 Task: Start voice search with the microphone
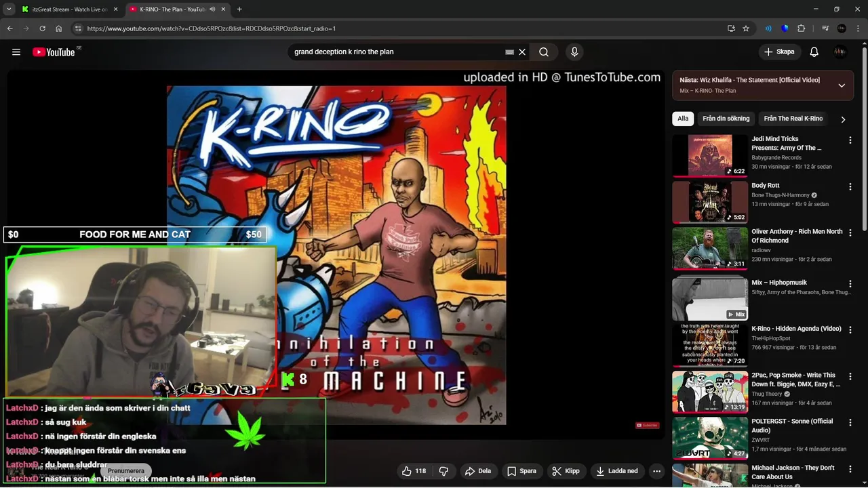pos(574,52)
